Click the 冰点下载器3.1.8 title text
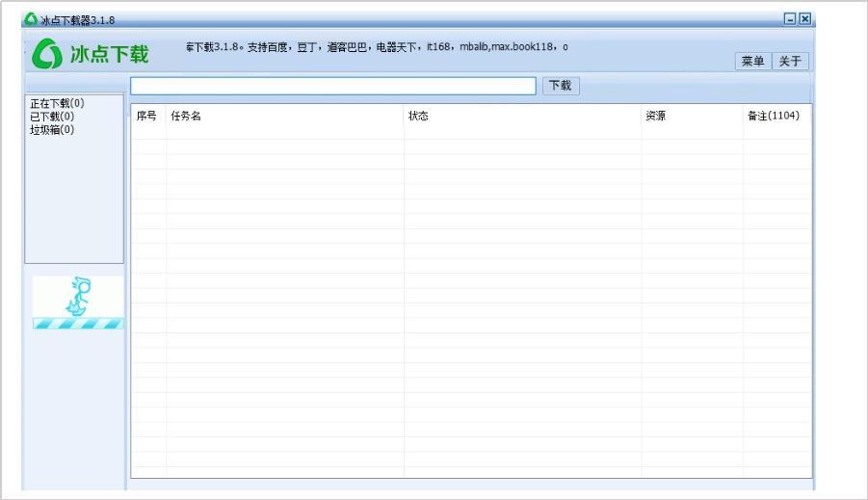 (77, 20)
